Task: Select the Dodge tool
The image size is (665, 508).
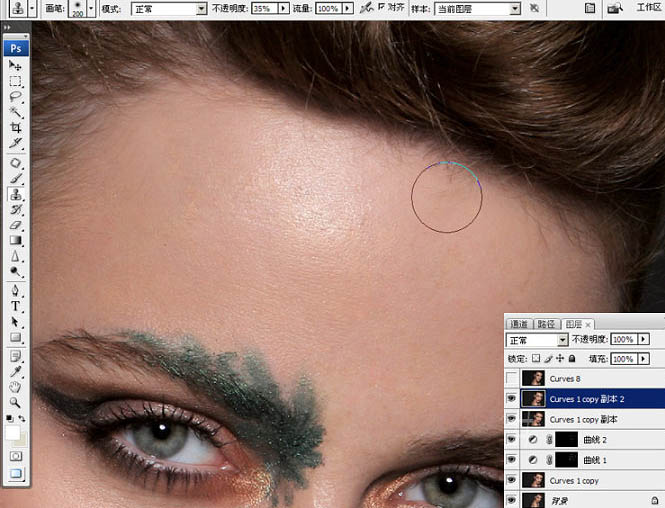Action: (16, 271)
